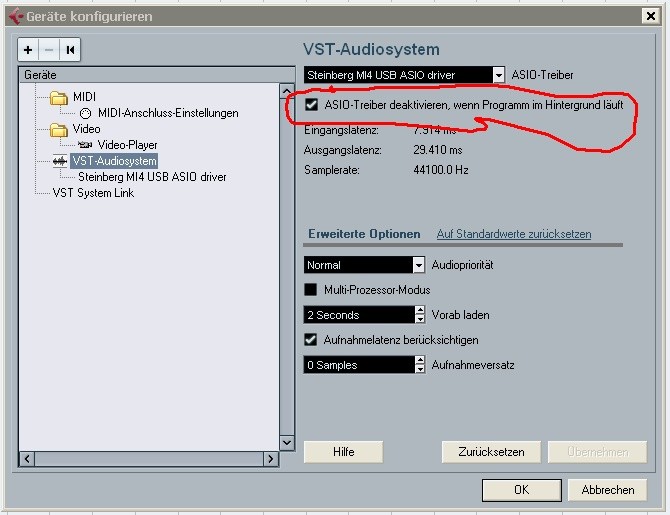
Task: Click the 2 Seconds Vorab laden field
Action: [x=359, y=315]
